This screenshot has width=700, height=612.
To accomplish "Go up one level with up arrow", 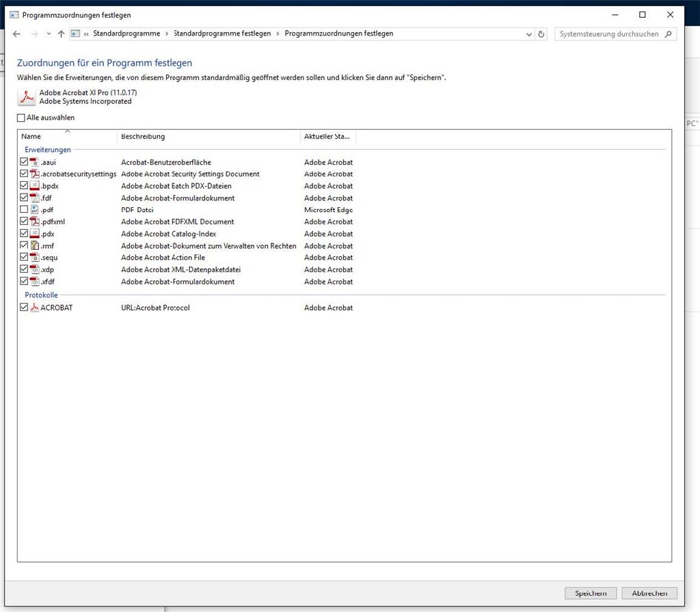I will click(x=61, y=34).
